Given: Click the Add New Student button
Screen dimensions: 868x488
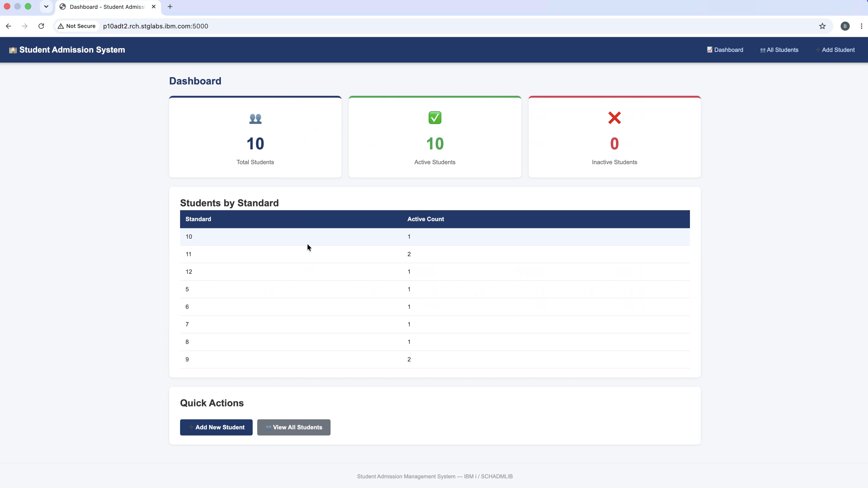Looking at the screenshot, I should tap(216, 427).
